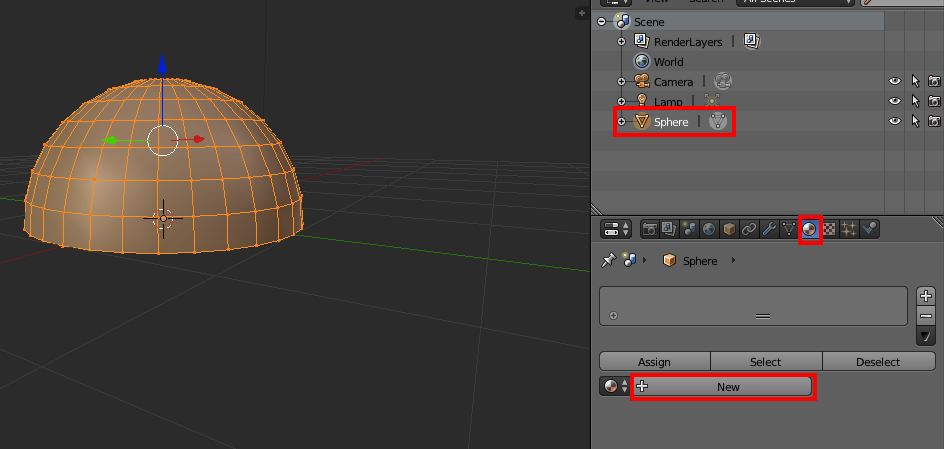
Task: Open the Texture tab checkerboard icon
Action: pyautogui.click(x=830, y=229)
